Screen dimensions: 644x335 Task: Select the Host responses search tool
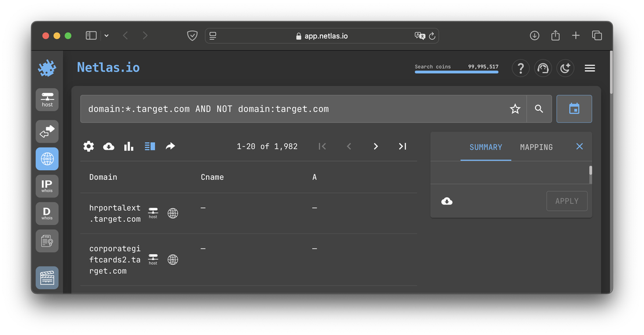47,99
